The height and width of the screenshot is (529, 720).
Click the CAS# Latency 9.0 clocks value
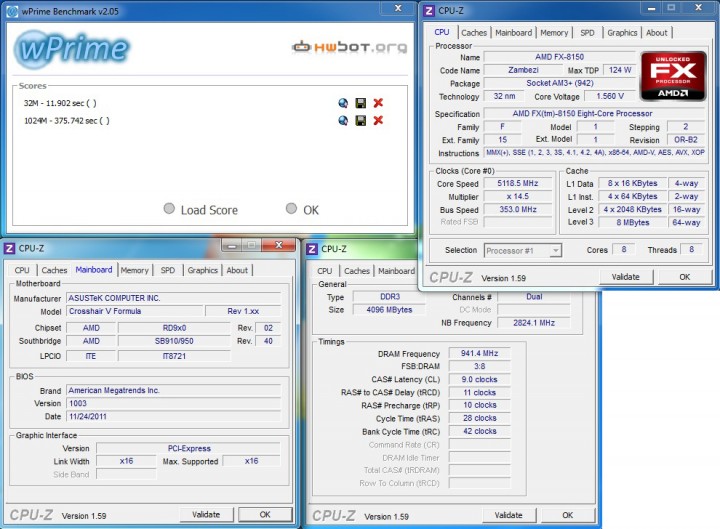tap(479, 379)
